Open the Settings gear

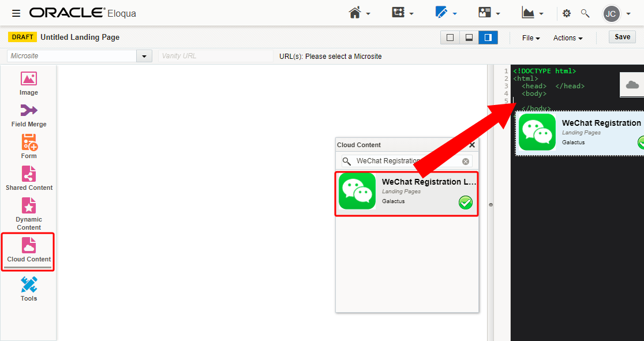(x=567, y=13)
